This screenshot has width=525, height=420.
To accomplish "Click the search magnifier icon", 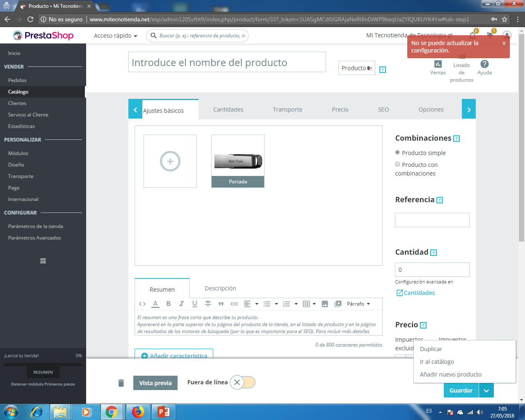I will [x=153, y=36].
